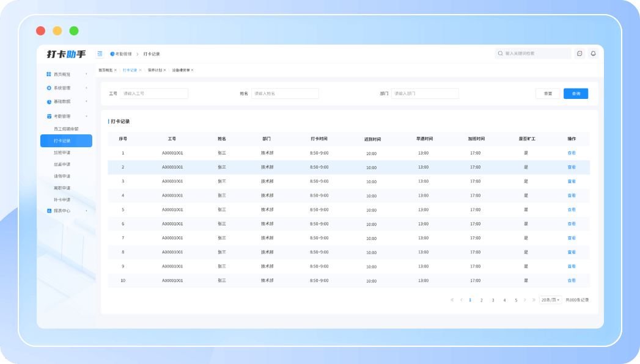Click the notification bell icon
Viewport: 640px width, 364px height.
[592, 54]
